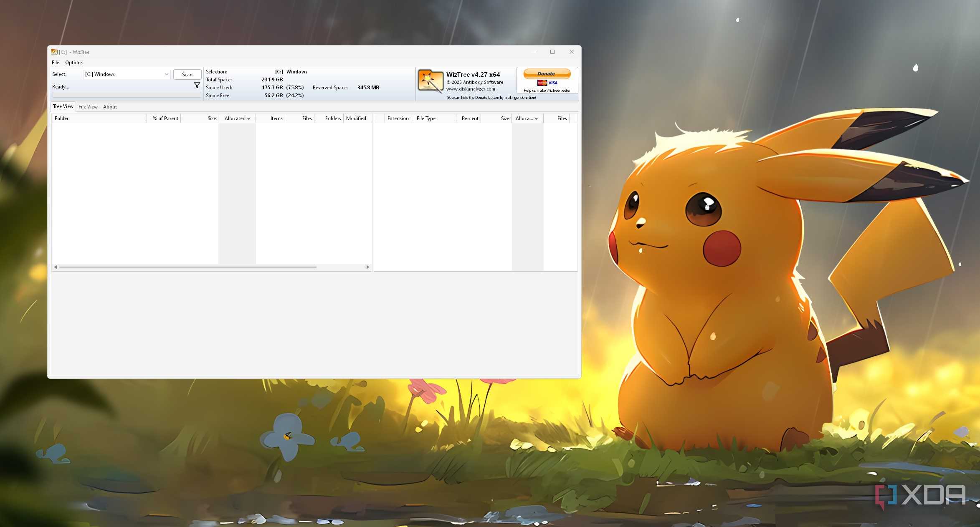980x527 pixels.
Task: Click the Help us make WizTree better text
Action: click(x=547, y=91)
